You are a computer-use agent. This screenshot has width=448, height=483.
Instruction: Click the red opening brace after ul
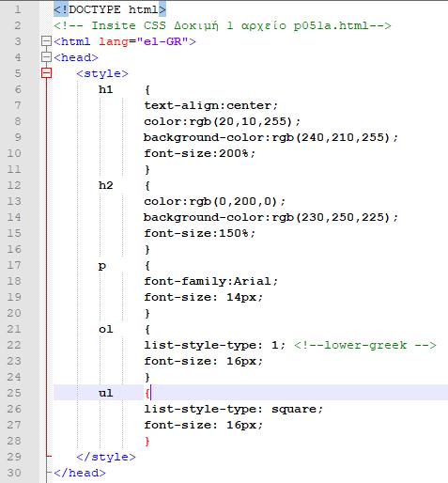point(147,393)
